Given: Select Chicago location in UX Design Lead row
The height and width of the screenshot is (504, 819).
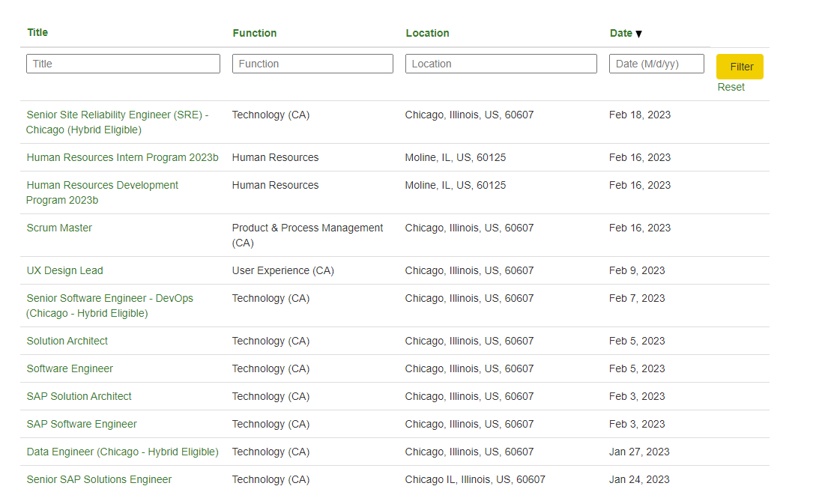Looking at the screenshot, I should [469, 270].
